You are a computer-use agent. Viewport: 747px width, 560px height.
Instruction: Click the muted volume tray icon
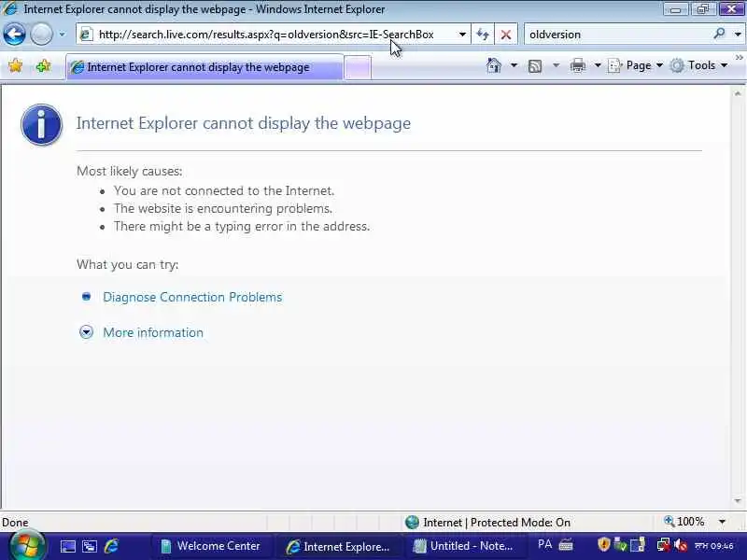pyautogui.click(x=681, y=545)
